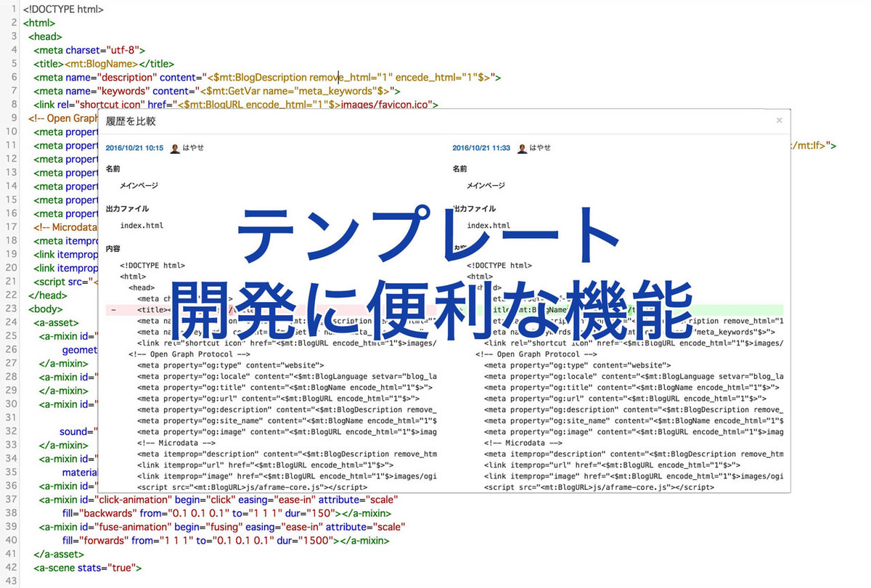Image resolution: width=871 pixels, height=588 pixels.
Task: Select the はやせ username next to the 11:33 revision
Action: pos(540,148)
